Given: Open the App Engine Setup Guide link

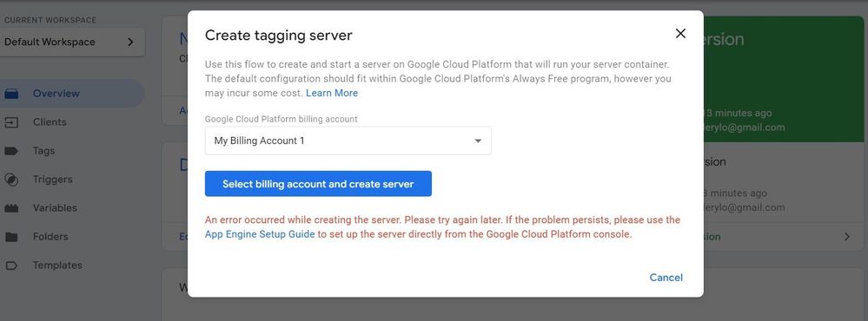Looking at the screenshot, I should click(260, 234).
